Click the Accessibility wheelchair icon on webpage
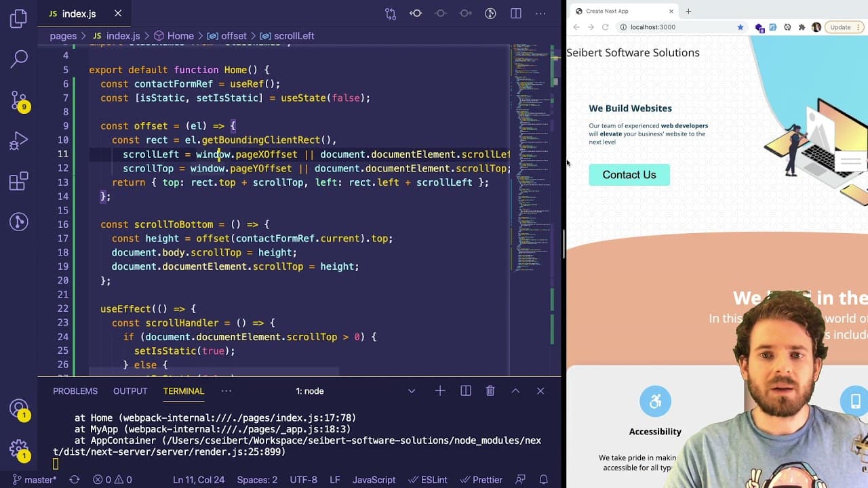This screenshot has height=488, width=868. point(655,402)
